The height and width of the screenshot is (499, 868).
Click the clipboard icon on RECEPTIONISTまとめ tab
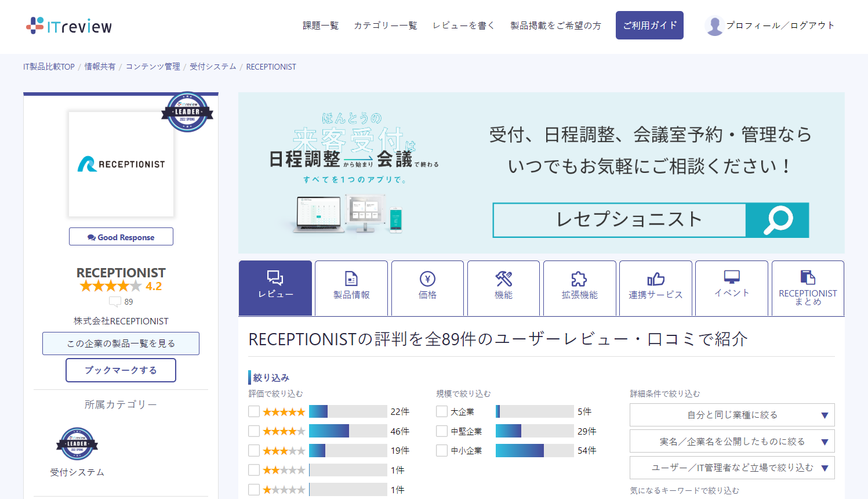(808, 277)
